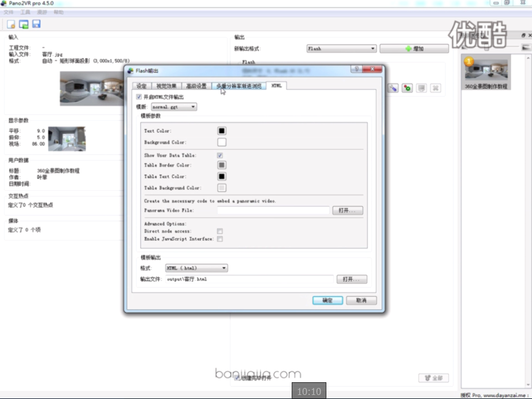532x399 pixels.
Task: Uncheck 开启HTML文件输出 checkbox
Action: (139, 97)
